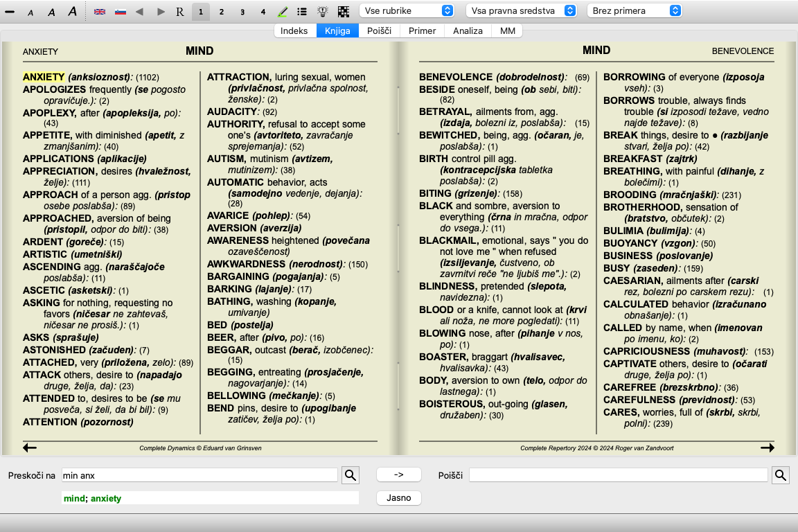This screenshot has width=798, height=532.
Task: Click the Jasno button
Action: click(x=398, y=497)
